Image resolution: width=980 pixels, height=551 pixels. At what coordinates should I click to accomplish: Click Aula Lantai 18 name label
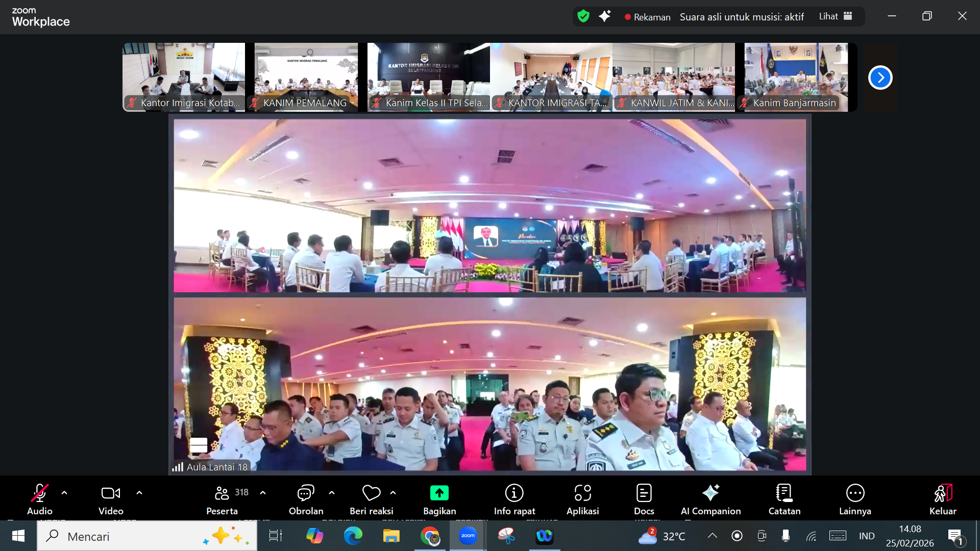tap(217, 467)
